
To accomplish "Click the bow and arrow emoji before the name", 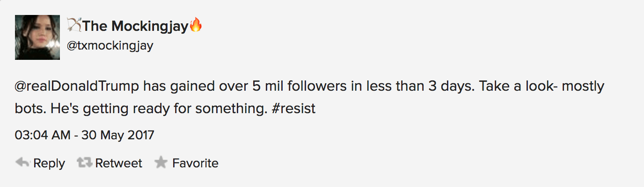I will pos(74,25).
